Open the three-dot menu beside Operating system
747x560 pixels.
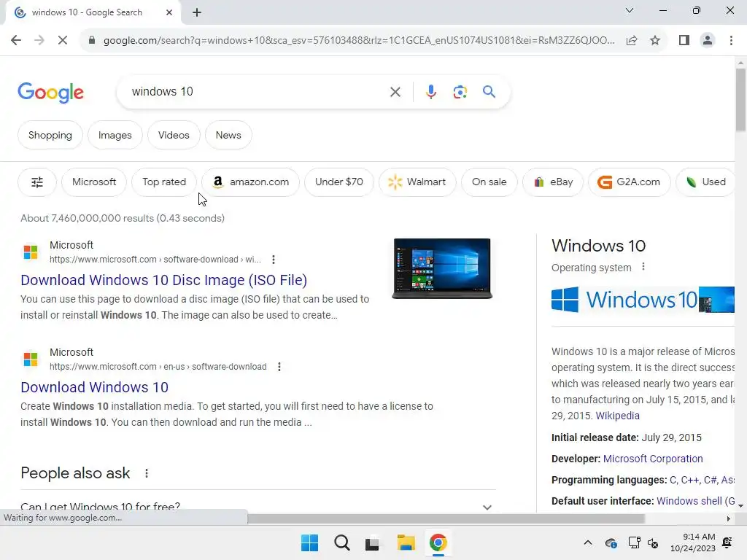(643, 267)
